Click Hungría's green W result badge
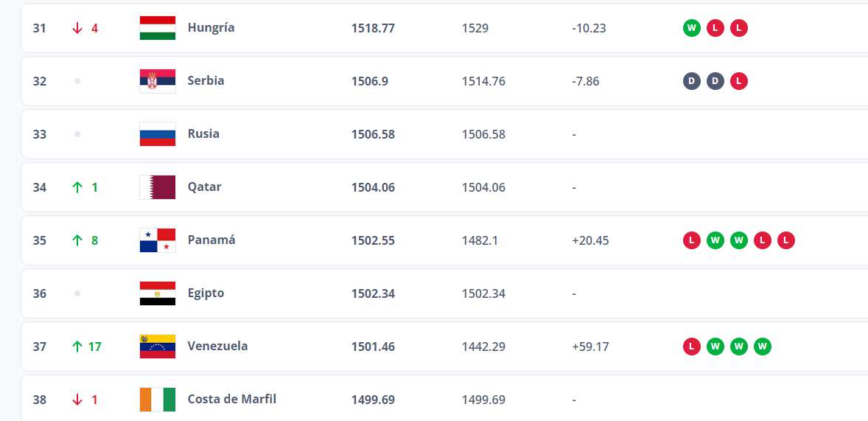 [691, 28]
